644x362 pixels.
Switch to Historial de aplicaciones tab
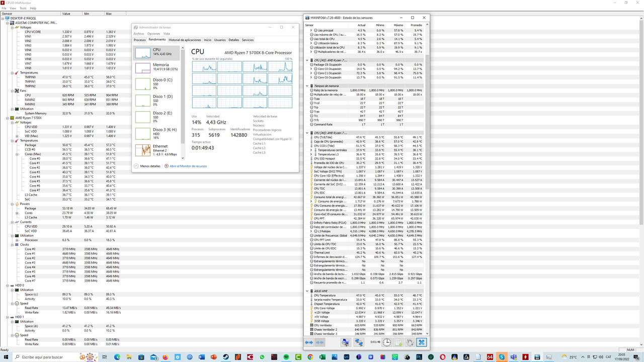185,40
